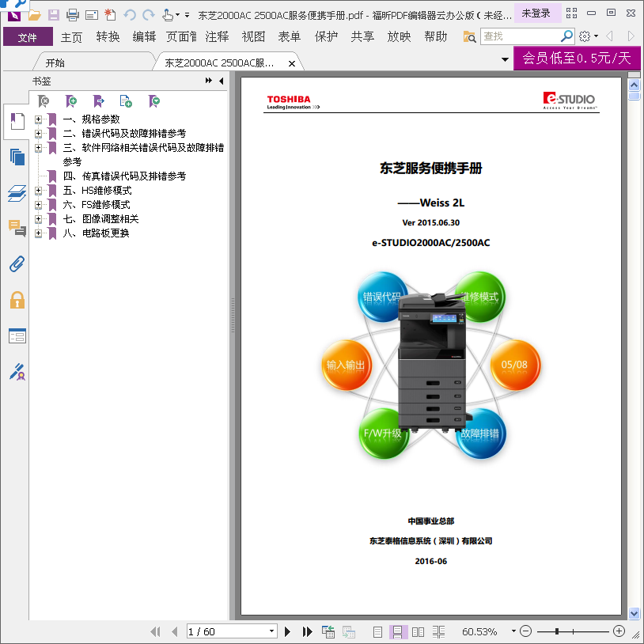Viewport: 644px width, 644px height.
Task: Open the form Fields sidebar panel
Action: point(17,336)
